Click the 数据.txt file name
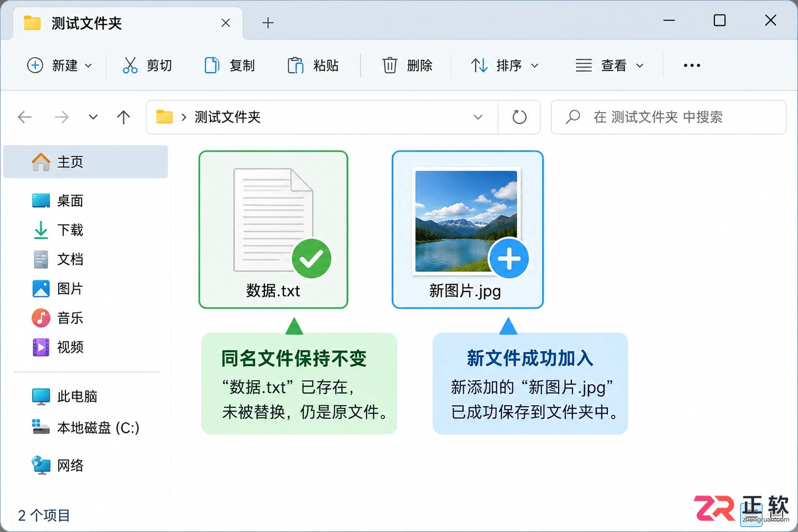Image resolution: width=798 pixels, height=532 pixels. tap(273, 290)
